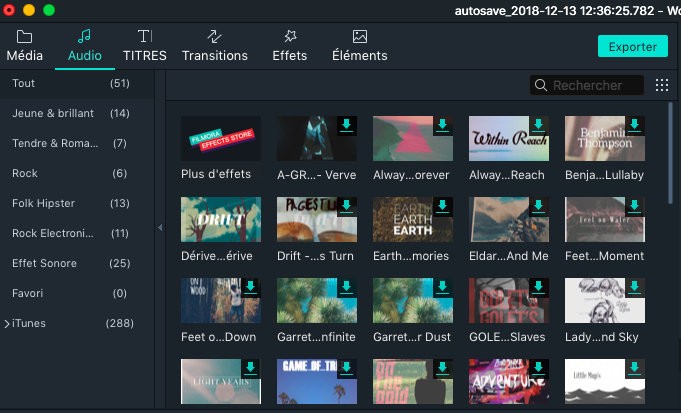Download Feet o...Down track
This screenshot has width=681, height=413.
(x=251, y=287)
